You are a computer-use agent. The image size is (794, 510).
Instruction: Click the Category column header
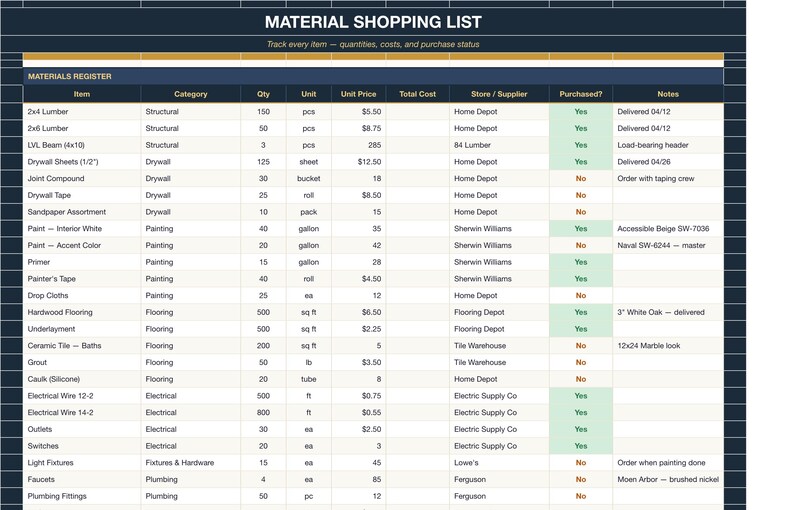point(190,94)
